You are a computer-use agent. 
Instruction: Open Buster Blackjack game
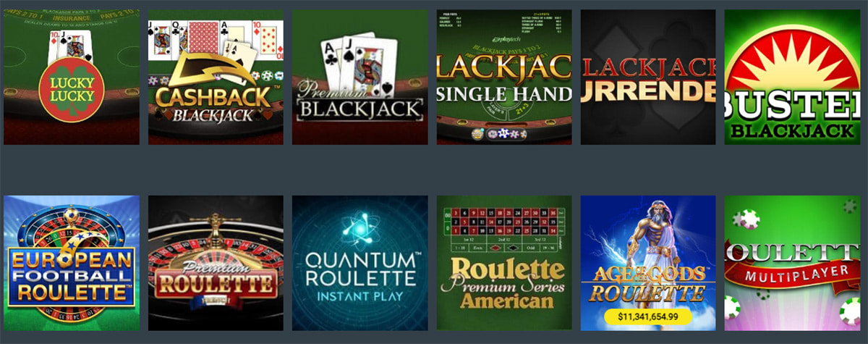[x=794, y=77]
